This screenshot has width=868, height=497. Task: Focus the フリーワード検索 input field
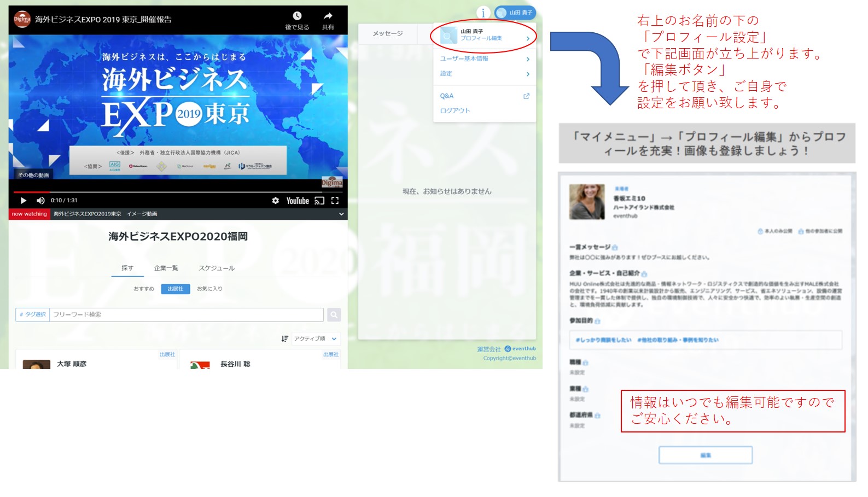click(187, 314)
